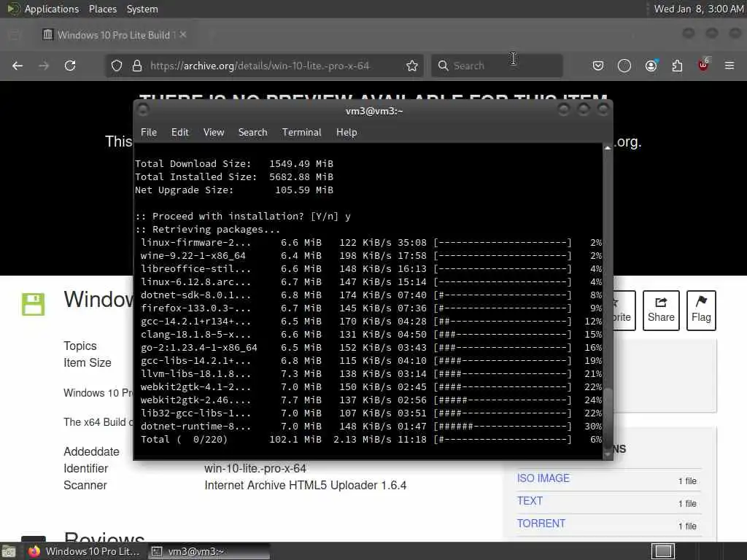Open the TORRENT download link
The width and height of the screenshot is (747, 560).
coord(541,524)
